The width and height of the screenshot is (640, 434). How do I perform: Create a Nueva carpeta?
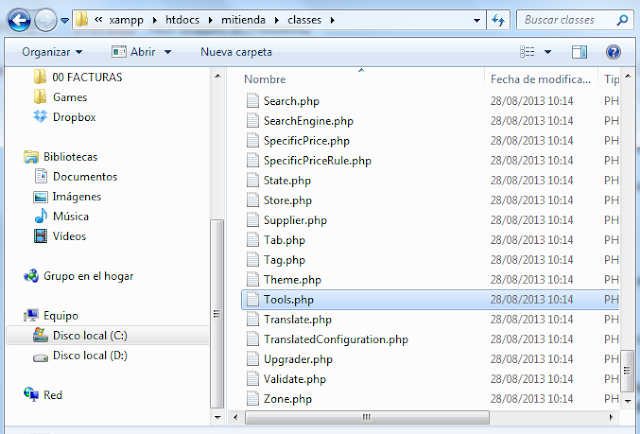coord(236,52)
